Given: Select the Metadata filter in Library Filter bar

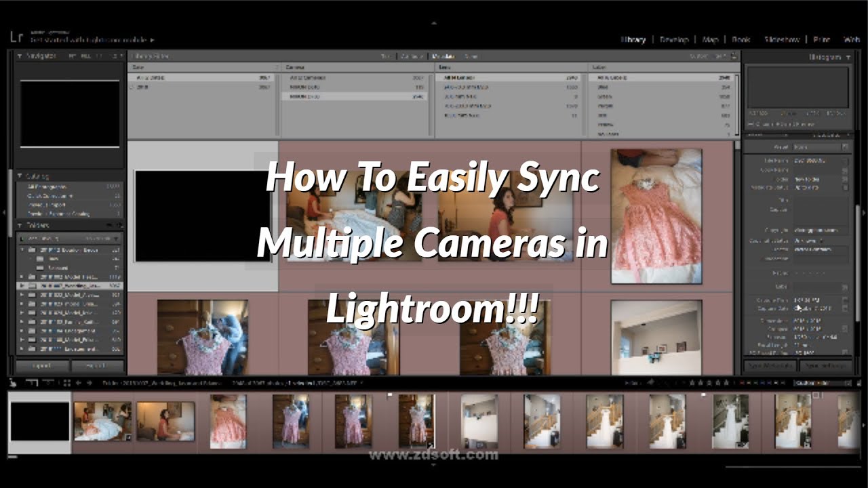Looking at the screenshot, I should [443, 56].
